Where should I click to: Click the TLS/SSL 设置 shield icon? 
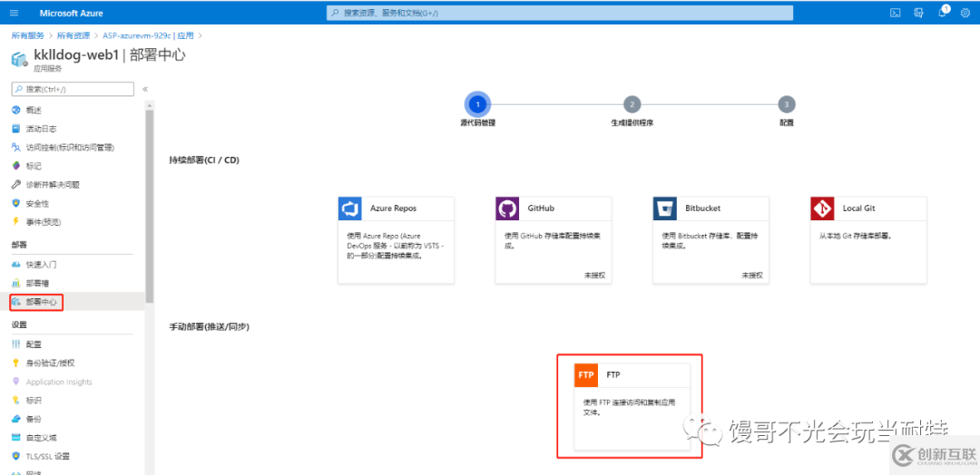(x=16, y=456)
